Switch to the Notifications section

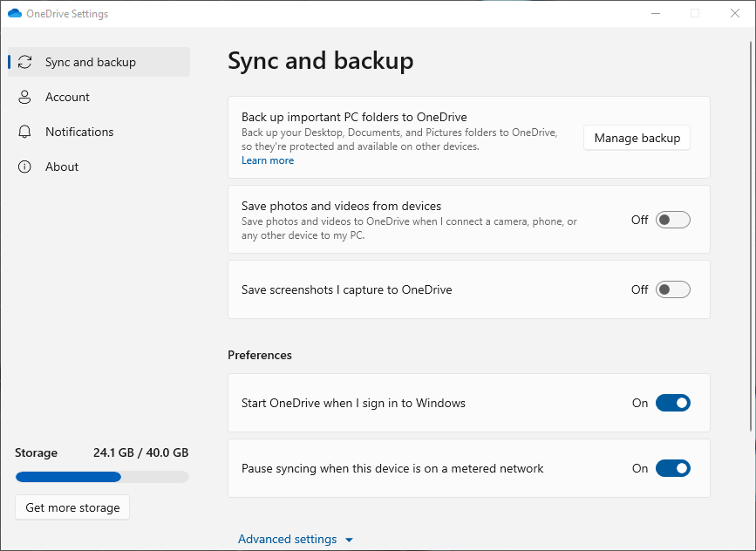79,132
